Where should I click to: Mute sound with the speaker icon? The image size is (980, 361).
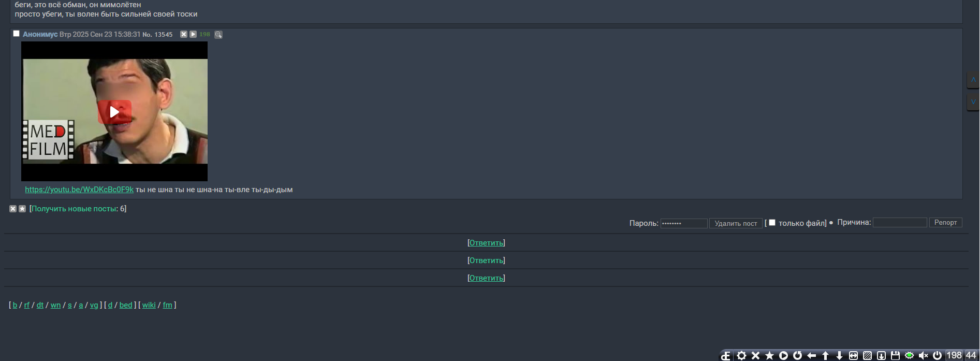click(x=923, y=355)
